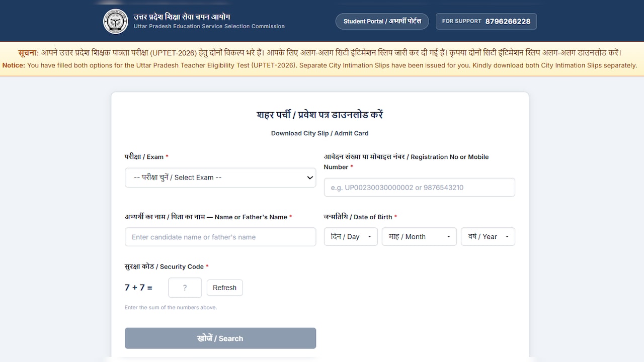This screenshot has height=362, width=644.
Task: Refresh the security code
Action: tap(224, 288)
